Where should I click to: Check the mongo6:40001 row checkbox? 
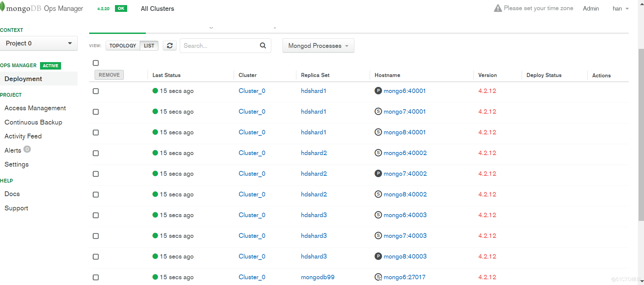click(x=96, y=91)
